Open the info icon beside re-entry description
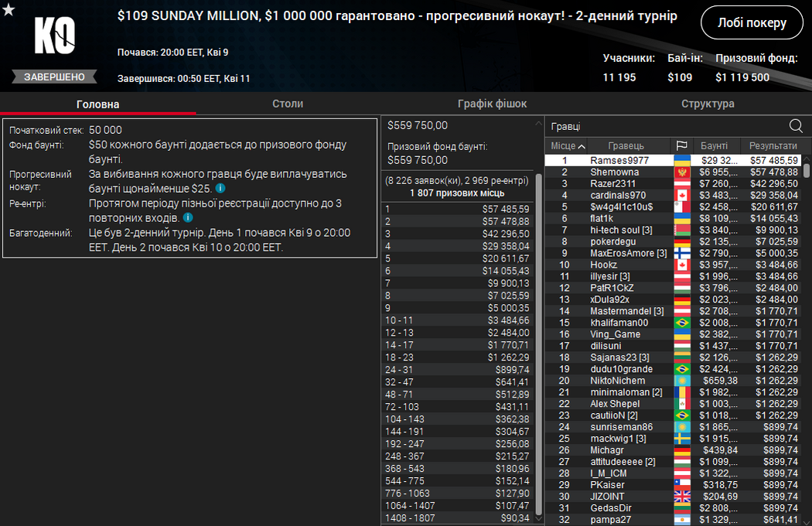The width and height of the screenshot is (812, 526). (x=188, y=218)
